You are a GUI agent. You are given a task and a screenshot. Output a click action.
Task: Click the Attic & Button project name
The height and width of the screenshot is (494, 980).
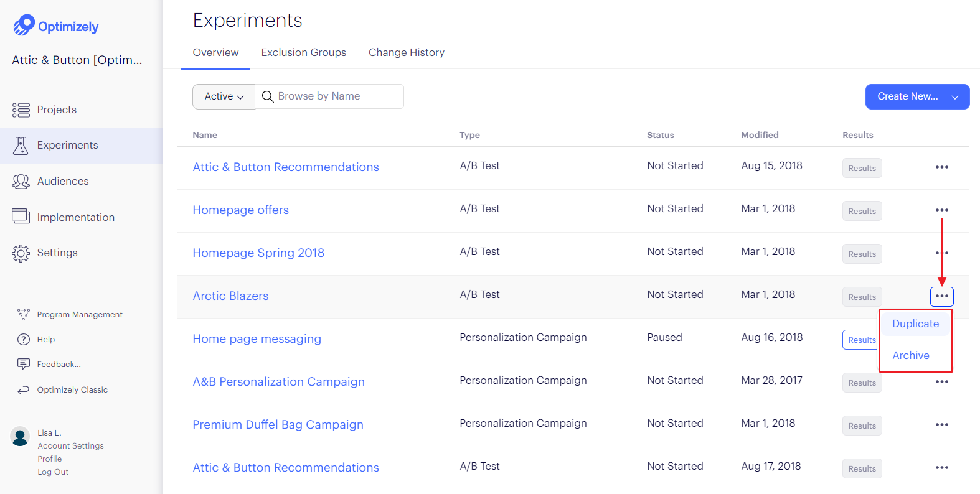(77, 60)
